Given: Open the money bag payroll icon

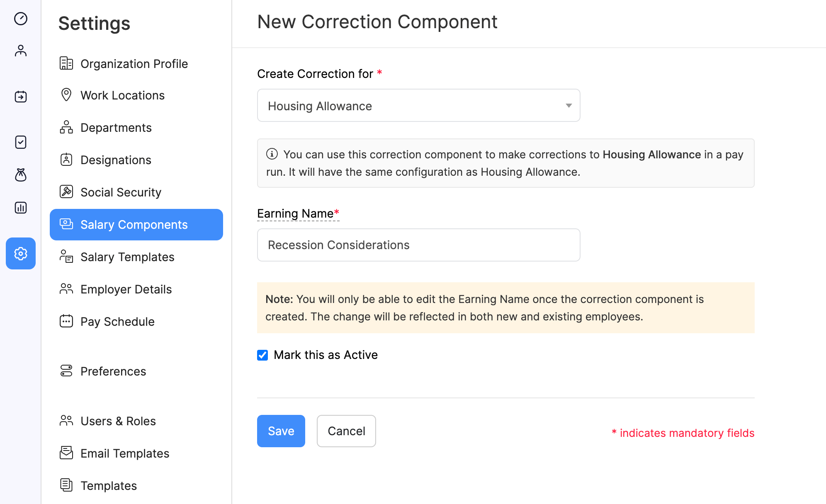Looking at the screenshot, I should coord(21,175).
